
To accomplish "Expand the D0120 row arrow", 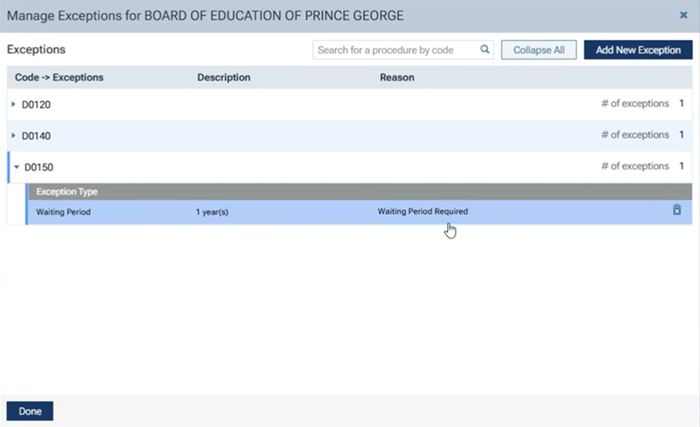I will pos(14,104).
